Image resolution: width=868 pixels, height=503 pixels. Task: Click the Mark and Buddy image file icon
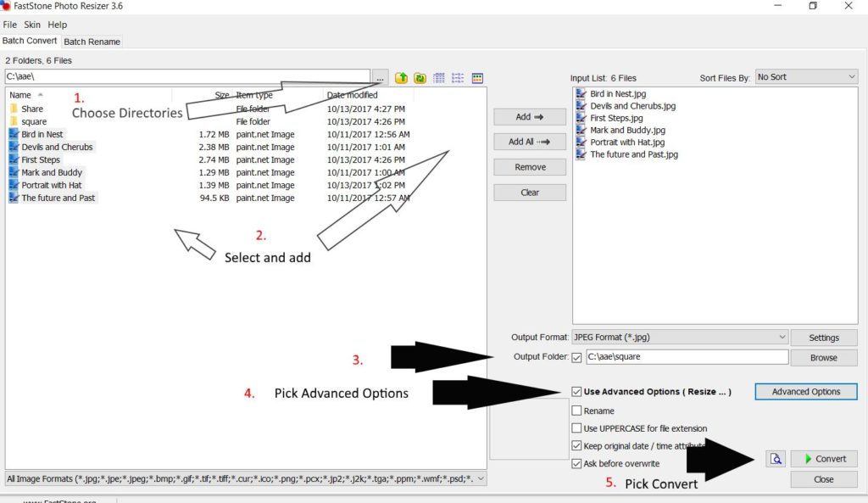(x=14, y=172)
